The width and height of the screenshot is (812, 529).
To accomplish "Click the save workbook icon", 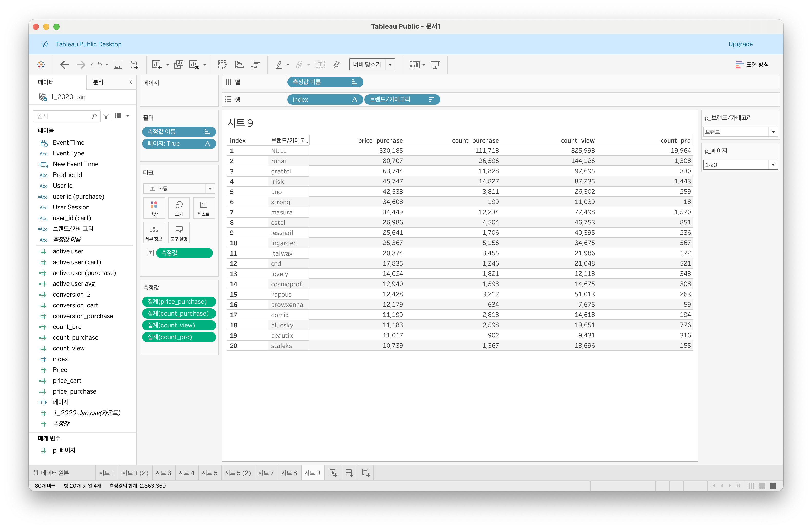I will click(118, 64).
